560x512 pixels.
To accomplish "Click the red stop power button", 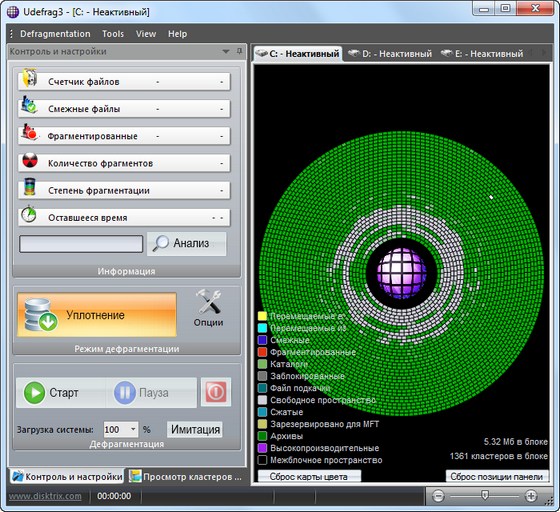I will 216,392.
